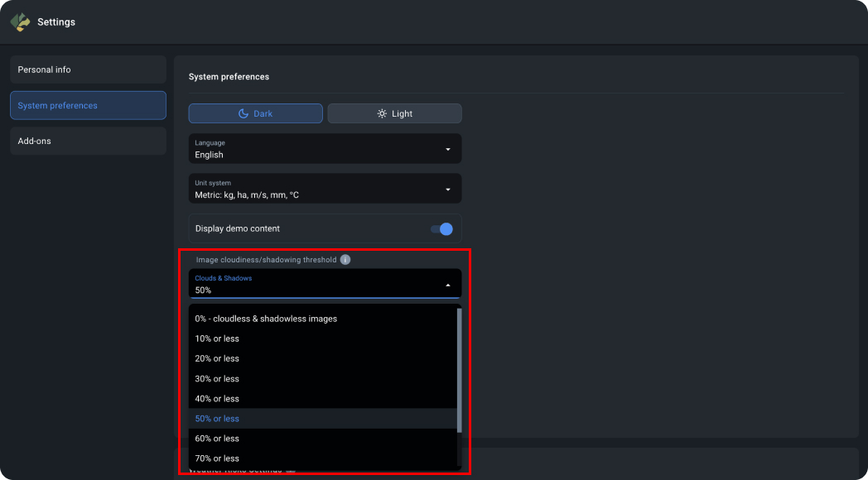The height and width of the screenshot is (480, 868).
Task: Choose 0% - cloudless & shadowless images
Action: click(x=323, y=319)
